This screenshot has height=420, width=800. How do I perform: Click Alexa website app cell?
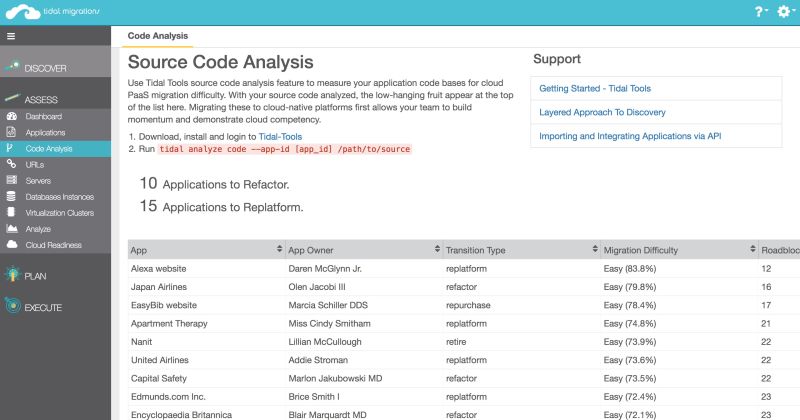[207, 268]
